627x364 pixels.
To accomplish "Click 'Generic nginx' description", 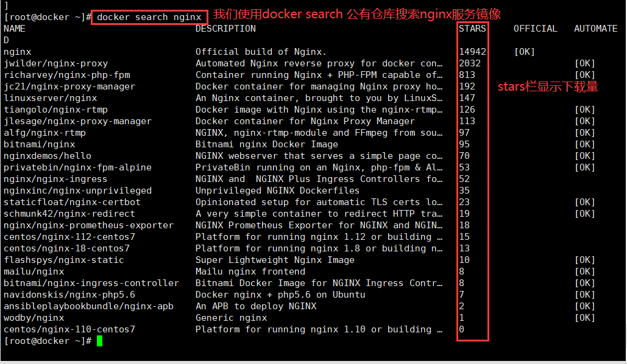I will 231,318.
